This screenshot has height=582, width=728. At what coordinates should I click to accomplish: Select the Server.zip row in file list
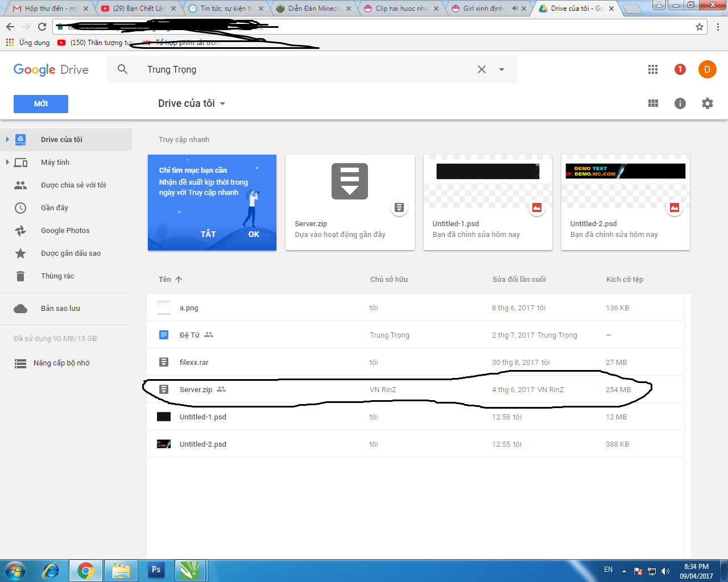click(x=415, y=389)
